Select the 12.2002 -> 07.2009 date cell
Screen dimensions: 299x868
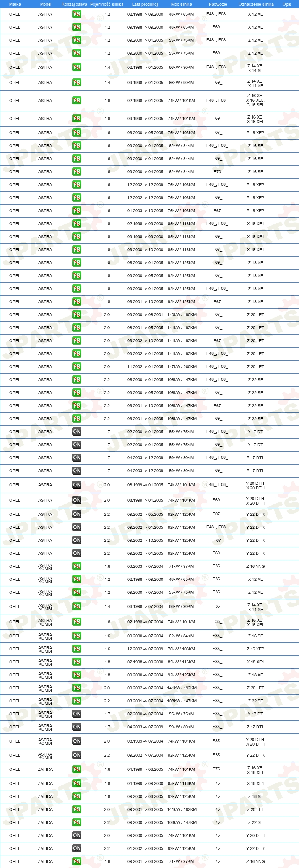coord(145,649)
